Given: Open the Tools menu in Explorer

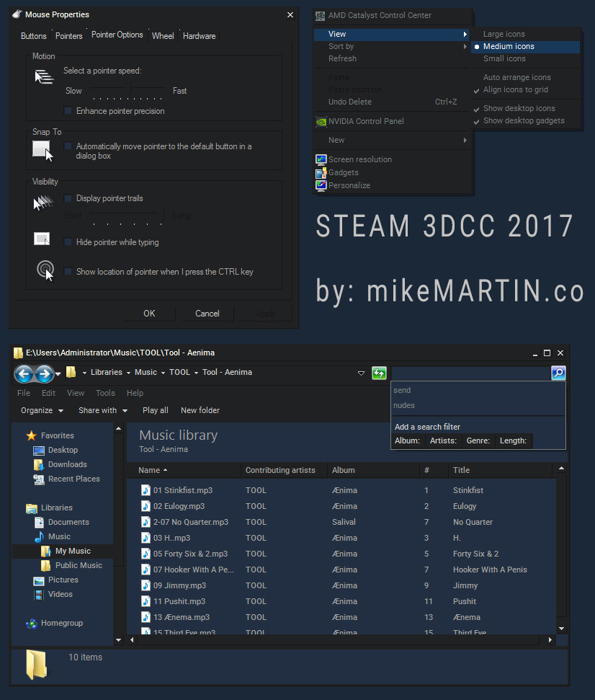Looking at the screenshot, I should click(105, 393).
